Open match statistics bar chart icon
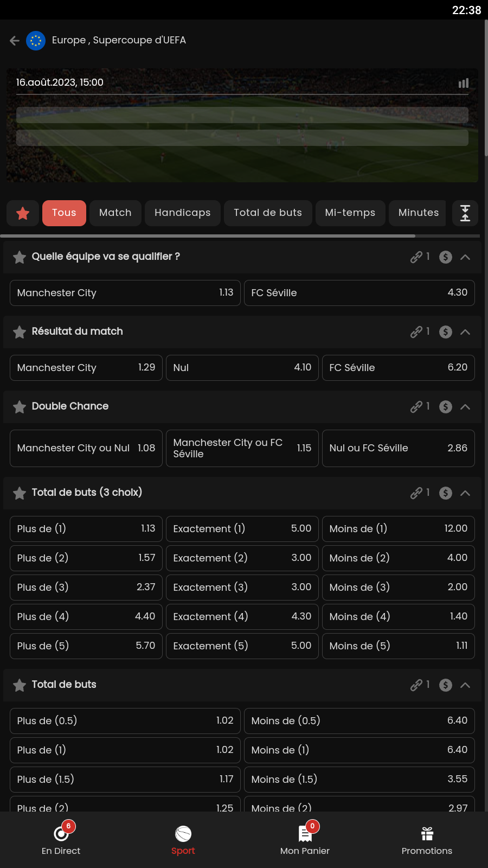 (464, 83)
